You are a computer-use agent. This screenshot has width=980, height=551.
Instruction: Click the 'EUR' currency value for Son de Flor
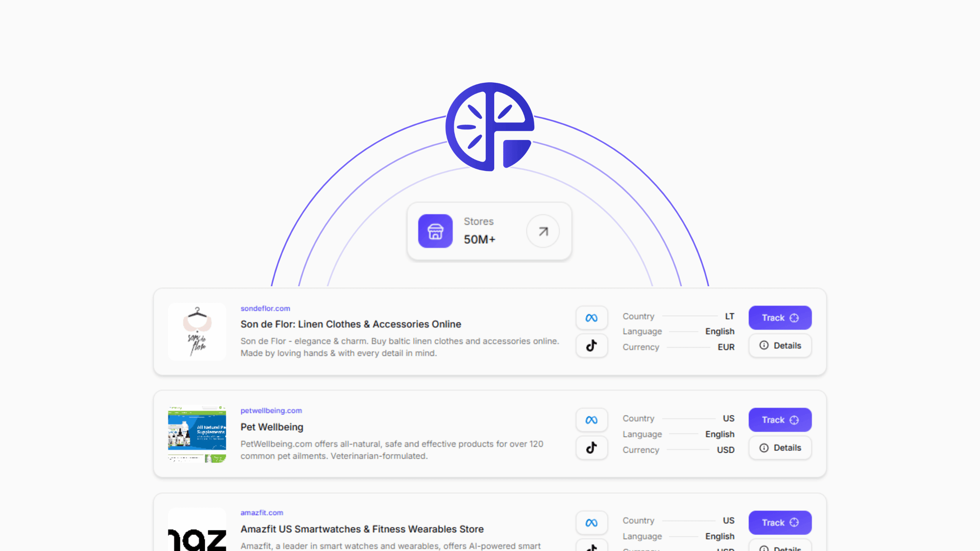[x=726, y=347]
